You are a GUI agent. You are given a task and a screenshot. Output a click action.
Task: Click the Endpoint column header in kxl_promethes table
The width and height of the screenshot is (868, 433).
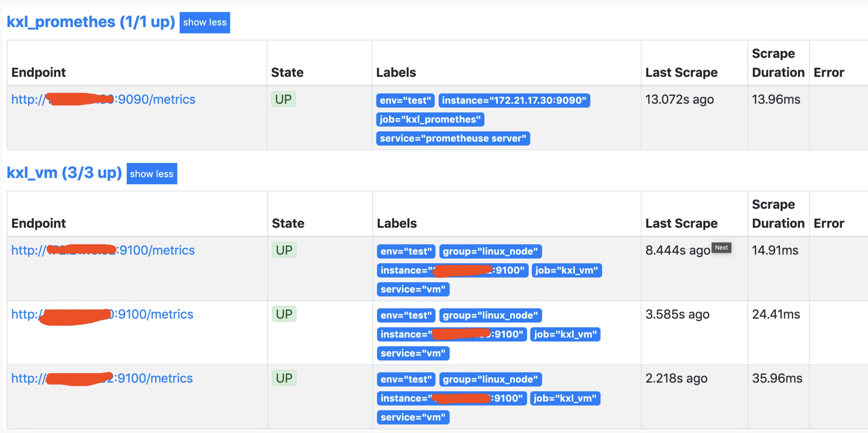click(x=39, y=72)
